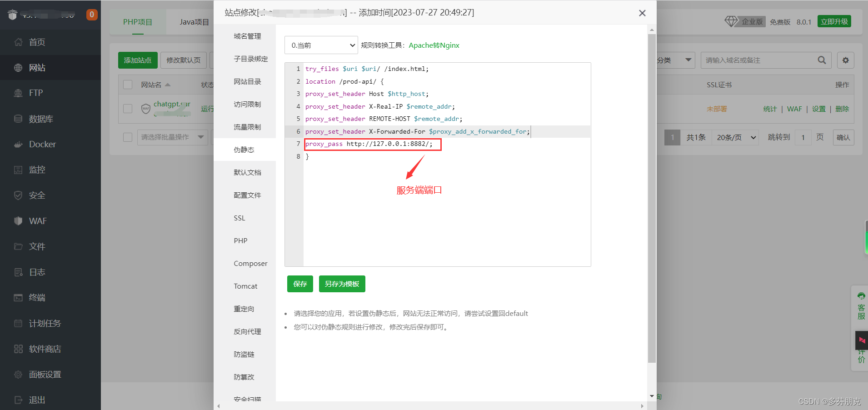Click the 设置 link for chatgpt site
Image resolution: width=868 pixels, height=410 pixels.
[x=819, y=109]
